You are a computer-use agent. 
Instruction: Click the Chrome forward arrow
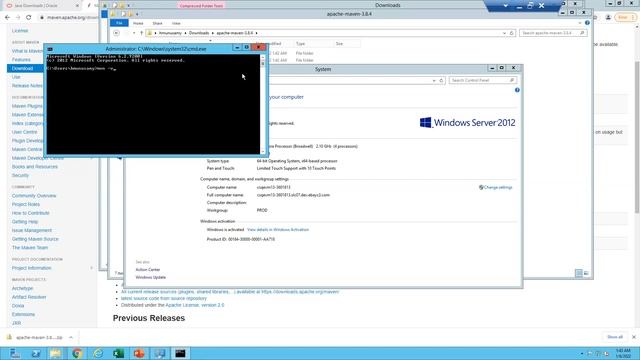tap(18, 18)
